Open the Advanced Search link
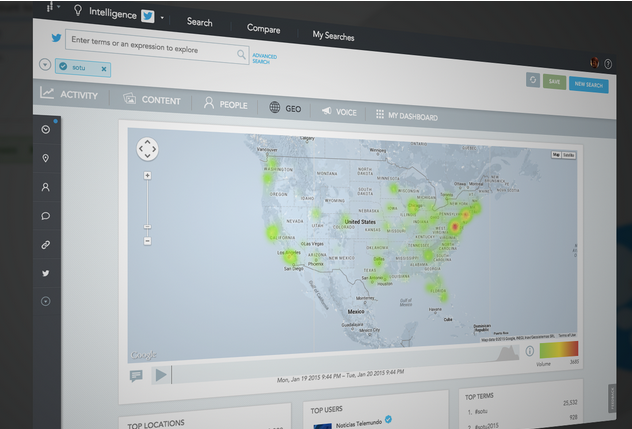Image resolution: width=632 pixels, height=429 pixels. click(x=264, y=59)
